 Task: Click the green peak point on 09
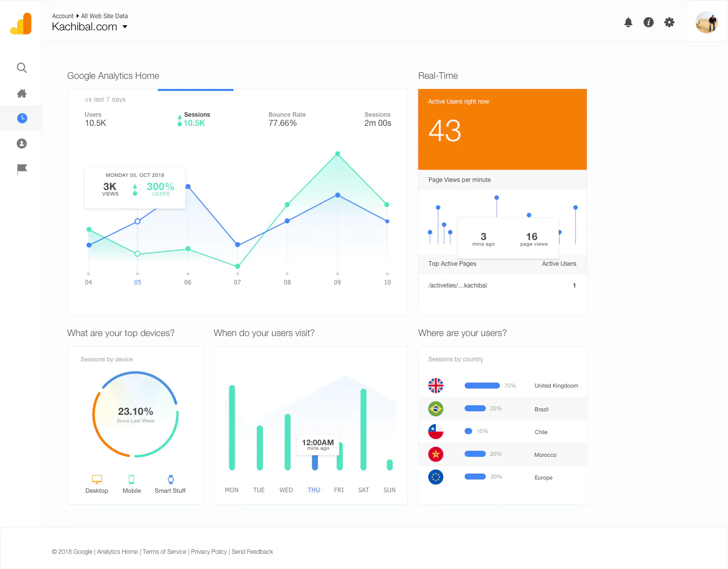coord(338,154)
